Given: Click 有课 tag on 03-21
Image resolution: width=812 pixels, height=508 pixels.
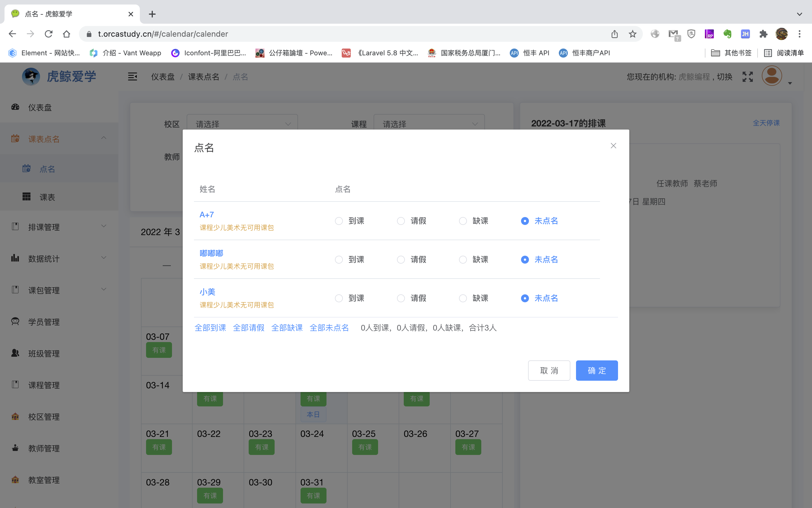Looking at the screenshot, I should (159, 447).
